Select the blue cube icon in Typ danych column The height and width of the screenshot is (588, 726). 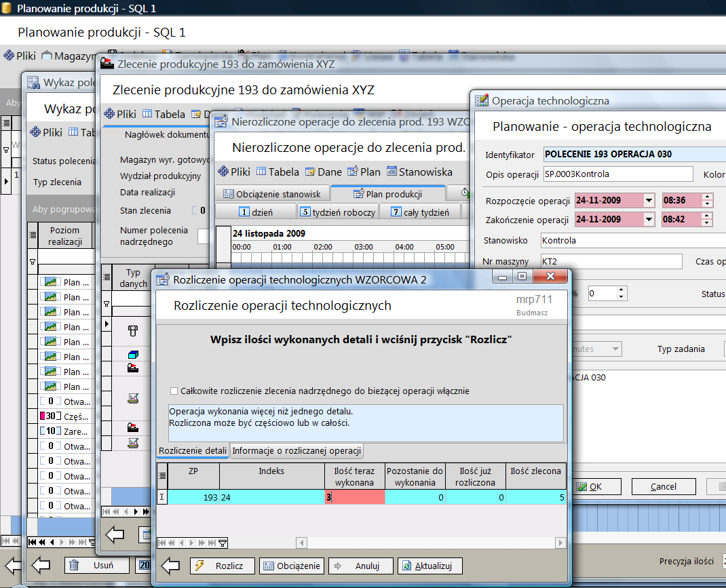point(133,355)
